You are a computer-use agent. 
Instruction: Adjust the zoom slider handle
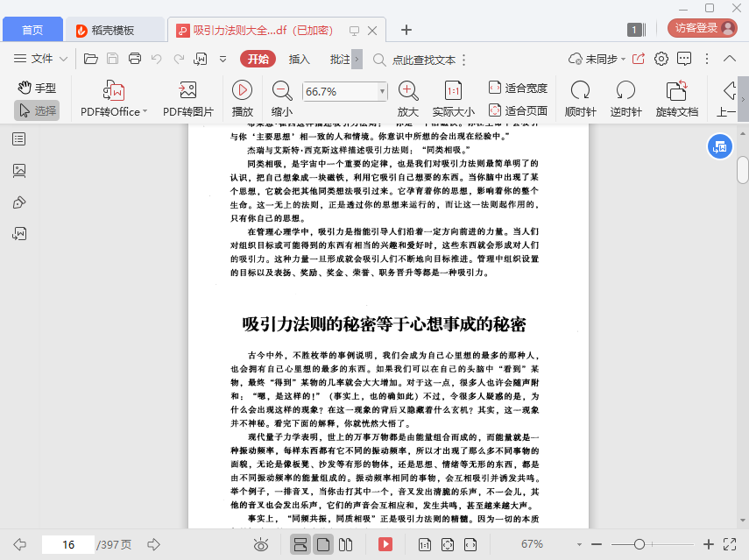[639, 544]
